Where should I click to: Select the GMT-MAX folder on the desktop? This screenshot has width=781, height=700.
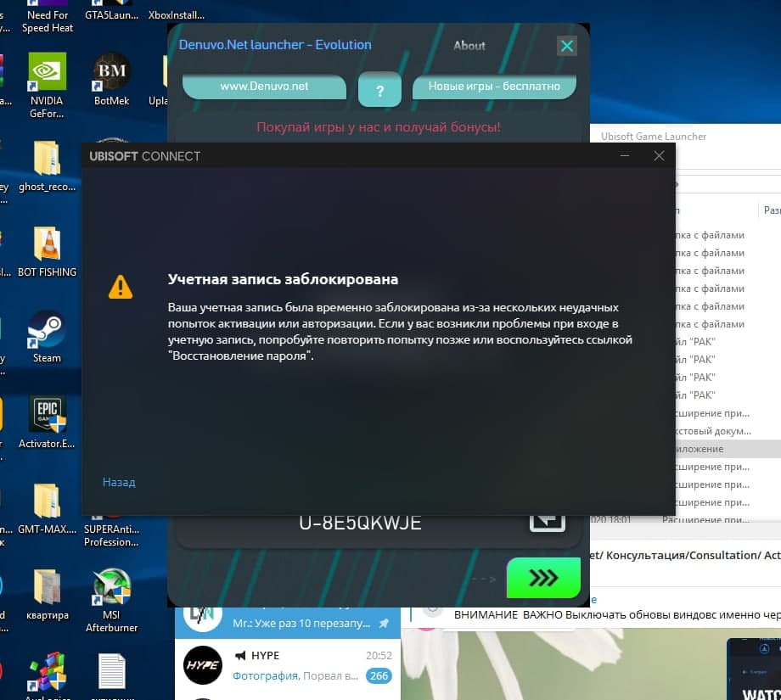(x=47, y=502)
